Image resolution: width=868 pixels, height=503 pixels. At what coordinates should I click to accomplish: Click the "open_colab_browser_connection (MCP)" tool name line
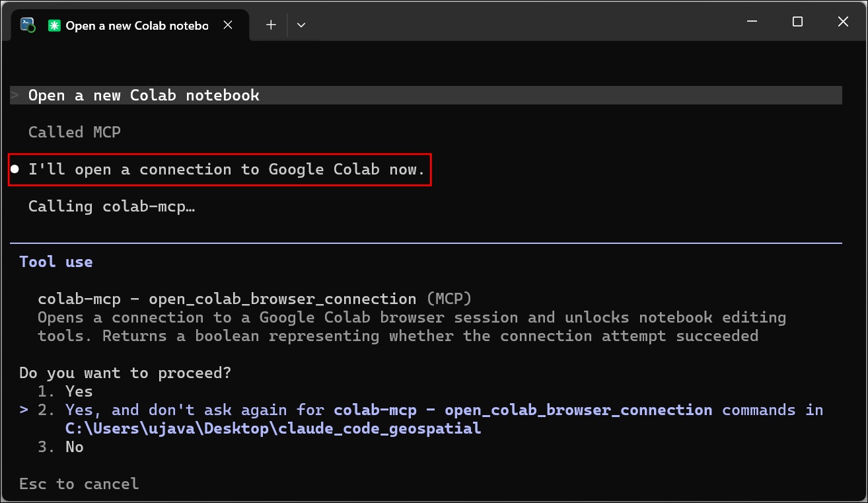click(255, 299)
